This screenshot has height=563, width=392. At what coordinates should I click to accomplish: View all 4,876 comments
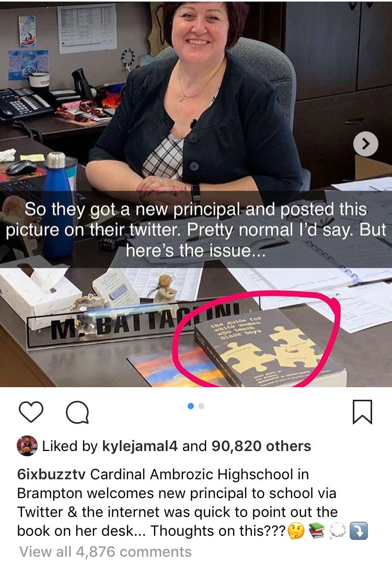click(106, 551)
